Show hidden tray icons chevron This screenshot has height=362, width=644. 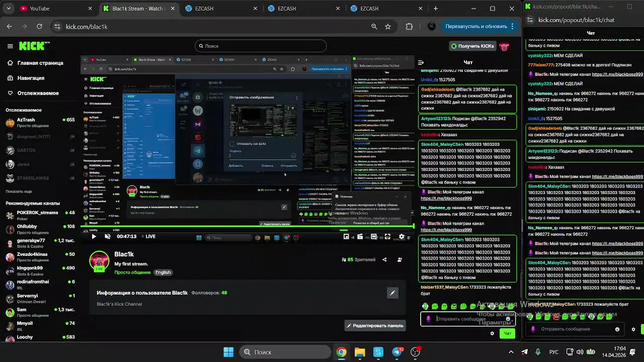coord(511,352)
